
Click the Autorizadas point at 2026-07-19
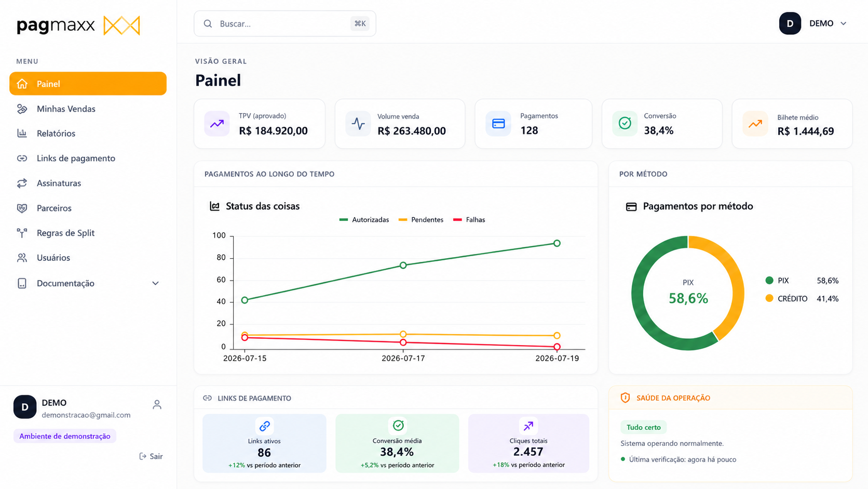(557, 243)
